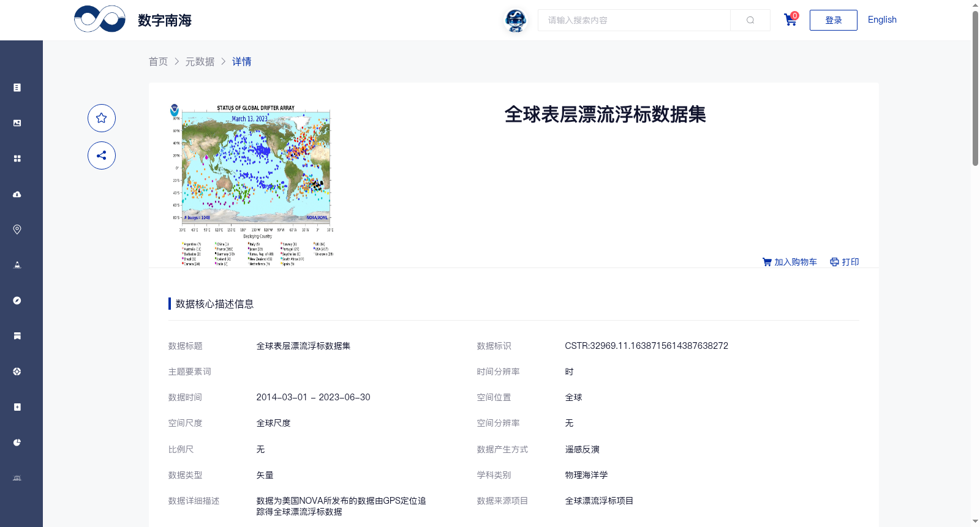This screenshot has width=980, height=527.
Task: Favorite this dataset with the star icon
Action: tap(102, 118)
